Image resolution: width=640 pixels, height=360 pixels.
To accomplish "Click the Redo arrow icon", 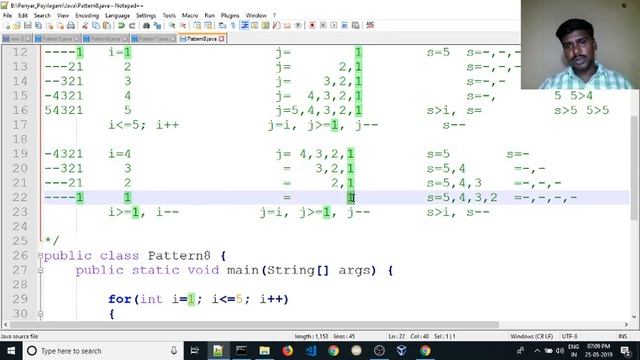I will pyautogui.click(x=132, y=26).
